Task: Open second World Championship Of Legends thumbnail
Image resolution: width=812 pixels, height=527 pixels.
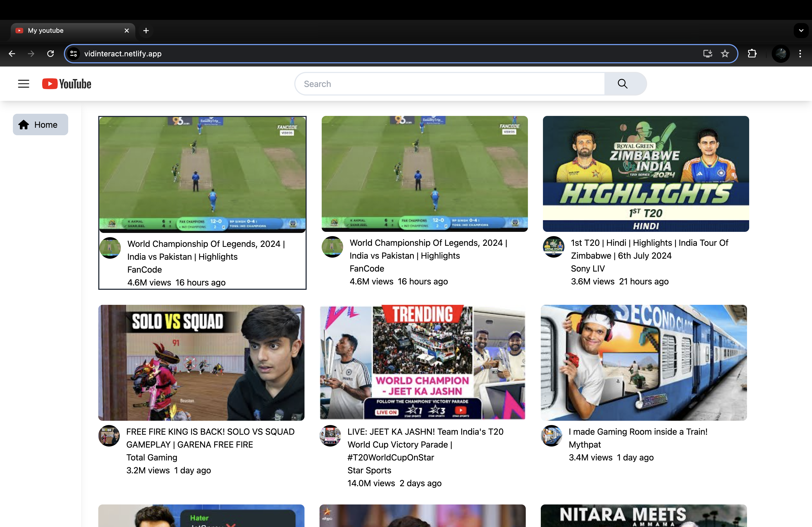Action: [425, 174]
